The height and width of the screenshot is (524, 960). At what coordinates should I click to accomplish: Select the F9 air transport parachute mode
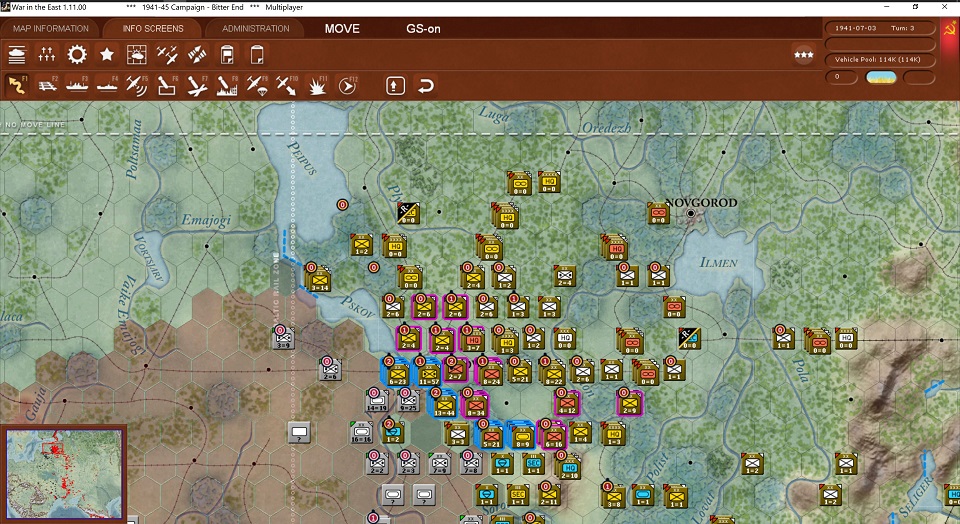(x=257, y=86)
